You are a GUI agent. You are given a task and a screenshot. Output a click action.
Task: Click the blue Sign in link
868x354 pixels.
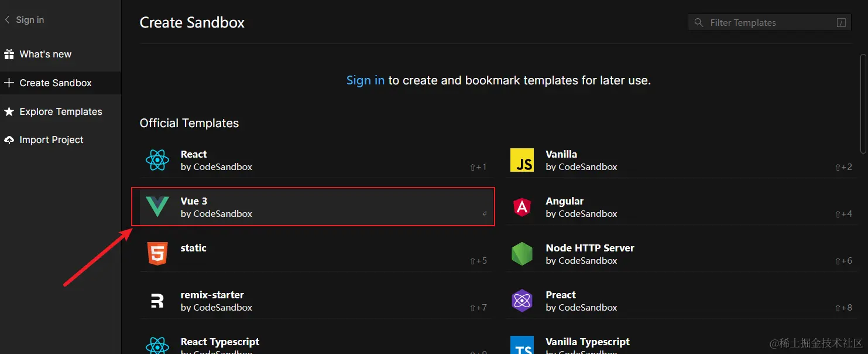pos(365,80)
